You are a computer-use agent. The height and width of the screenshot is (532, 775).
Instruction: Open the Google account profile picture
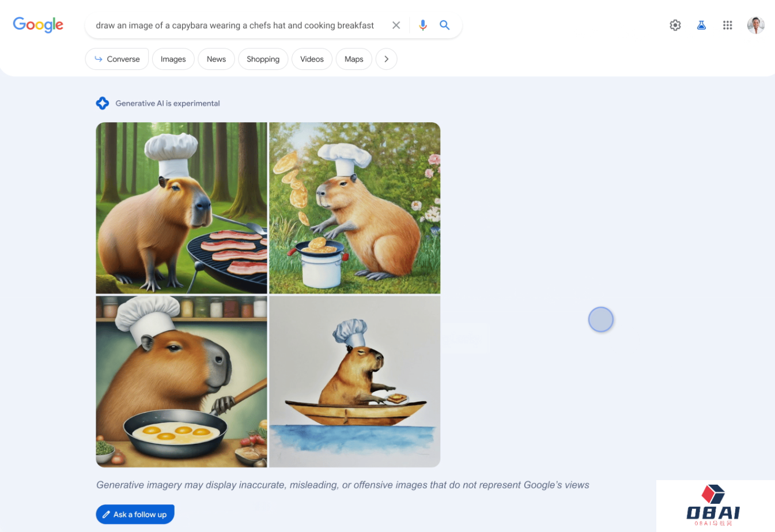point(755,25)
